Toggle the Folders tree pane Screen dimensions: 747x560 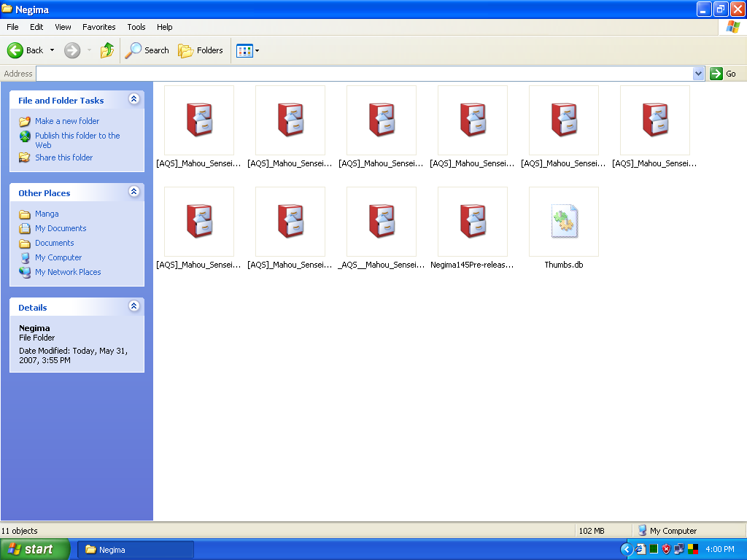pyautogui.click(x=201, y=50)
